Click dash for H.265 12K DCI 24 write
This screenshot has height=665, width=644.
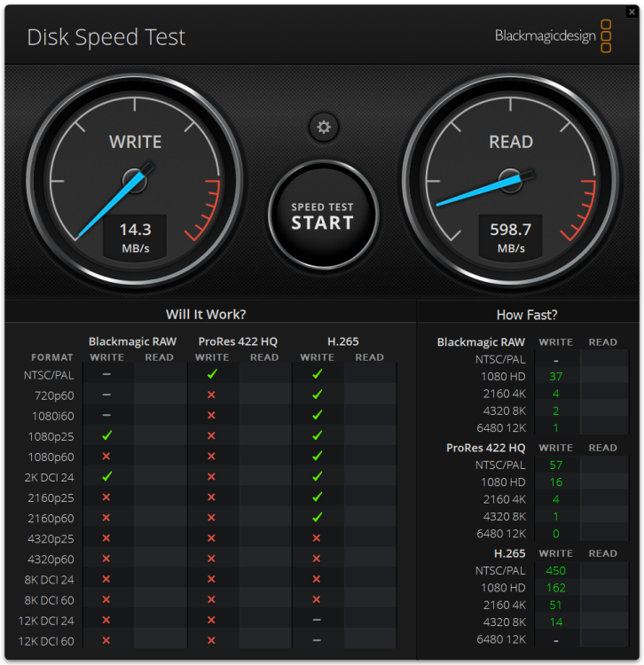click(x=317, y=620)
